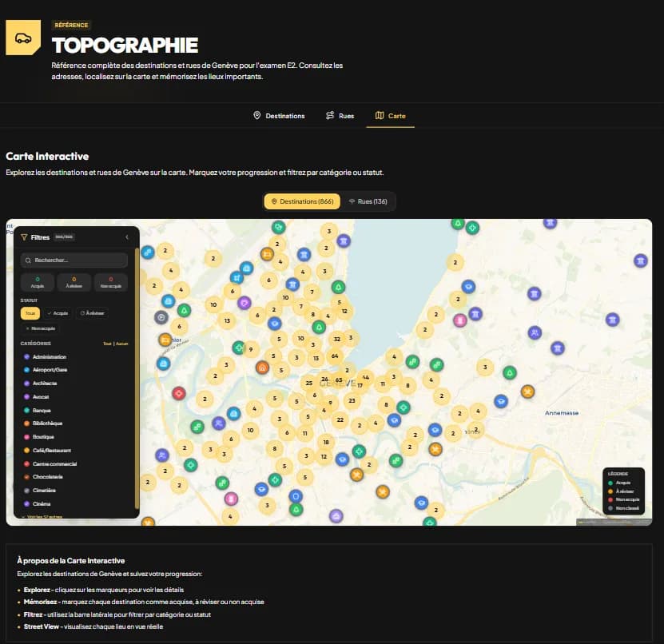664x644 pixels.
Task: Select the Rues (136) map layer
Action: click(368, 201)
